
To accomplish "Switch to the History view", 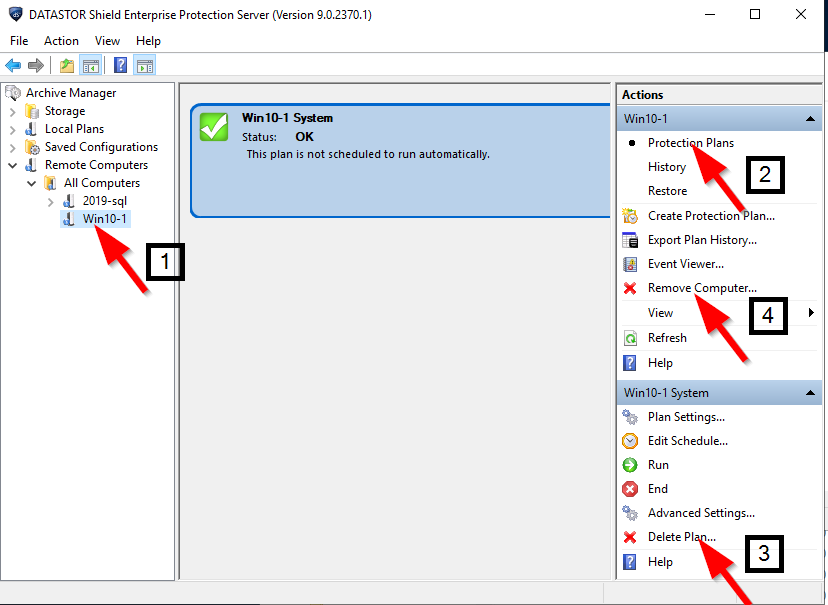I will point(667,167).
